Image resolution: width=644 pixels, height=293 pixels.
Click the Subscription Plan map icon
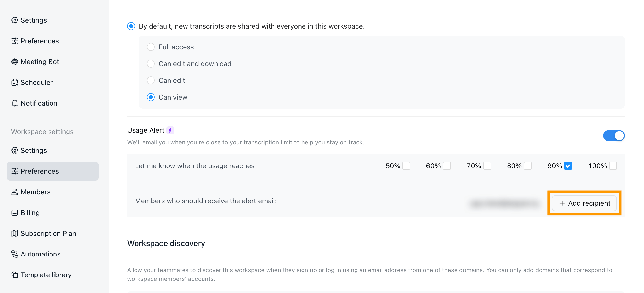[x=15, y=234]
